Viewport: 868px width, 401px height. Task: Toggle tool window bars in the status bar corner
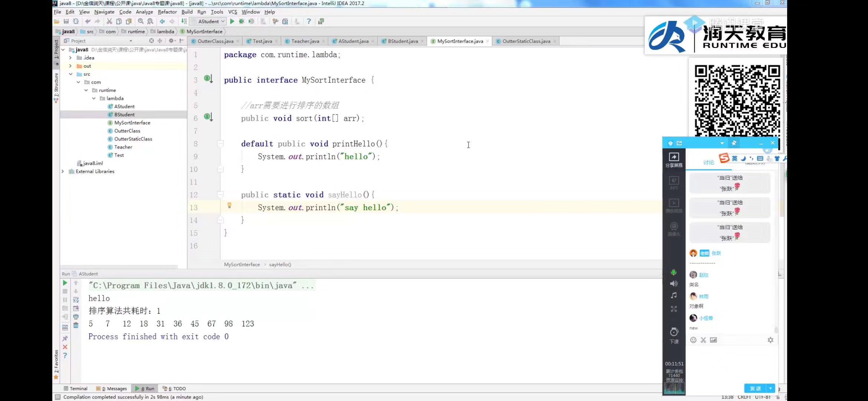[57, 397]
